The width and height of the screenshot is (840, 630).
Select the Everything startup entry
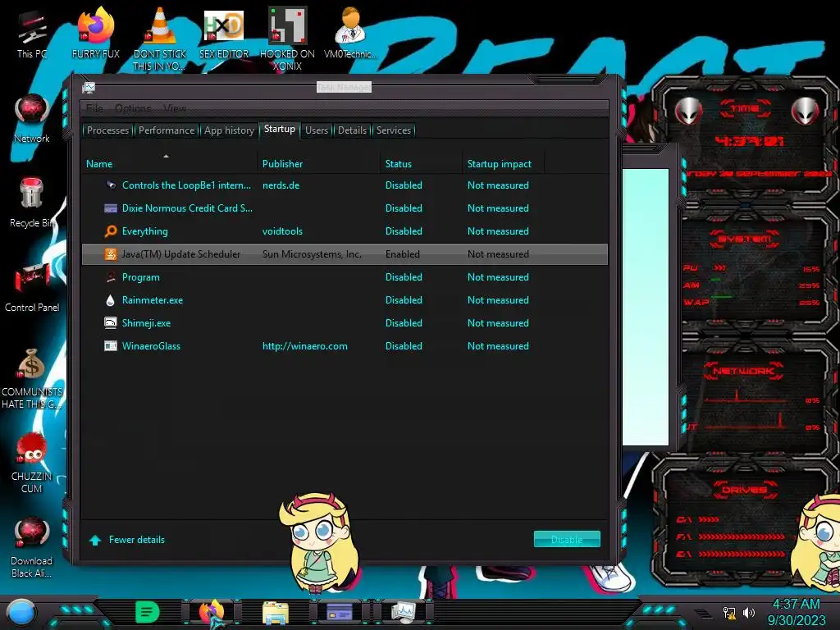345,231
